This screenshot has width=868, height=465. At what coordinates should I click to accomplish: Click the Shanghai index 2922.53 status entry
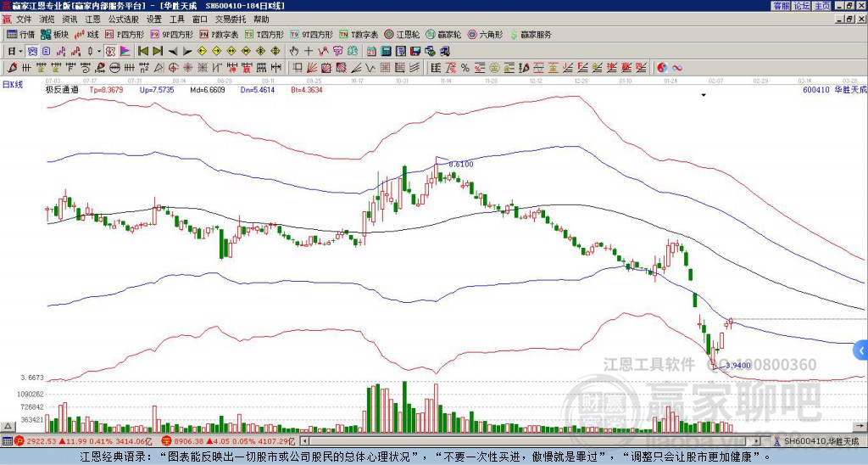[x=83, y=441]
